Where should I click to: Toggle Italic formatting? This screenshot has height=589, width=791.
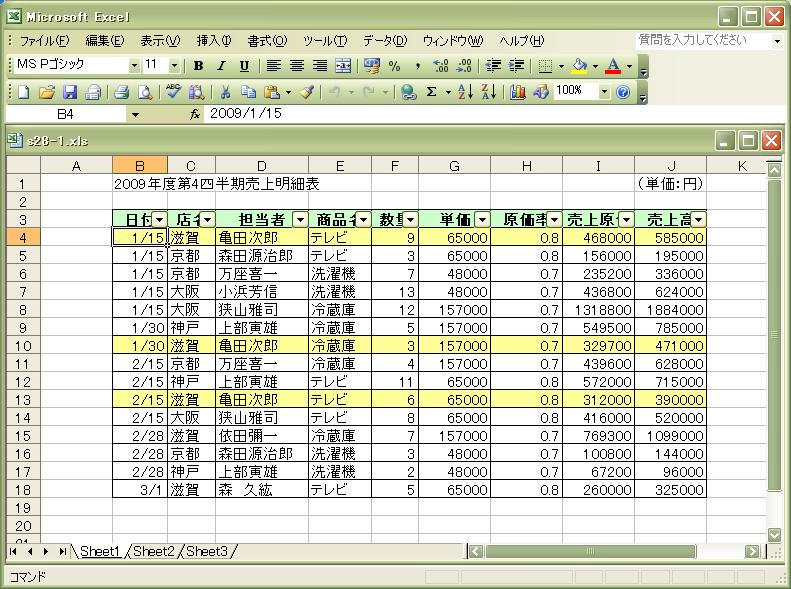pyautogui.click(x=221, y=66)
